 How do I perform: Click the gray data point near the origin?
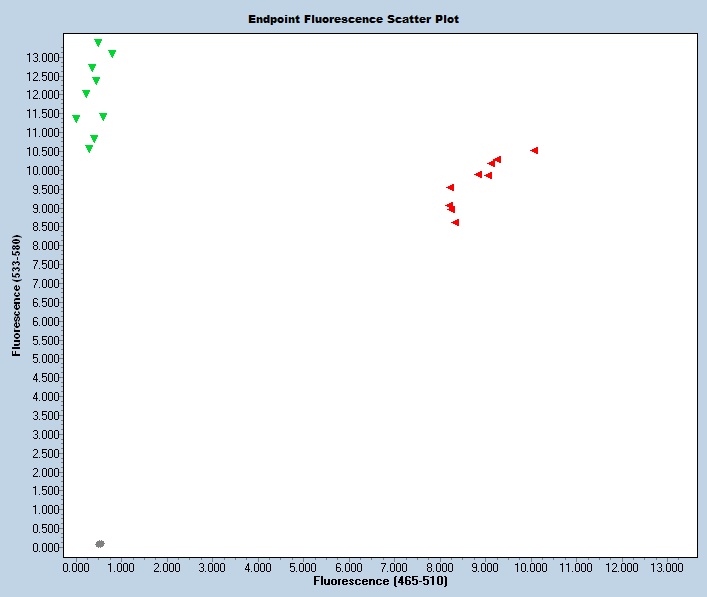pos(100,544)
